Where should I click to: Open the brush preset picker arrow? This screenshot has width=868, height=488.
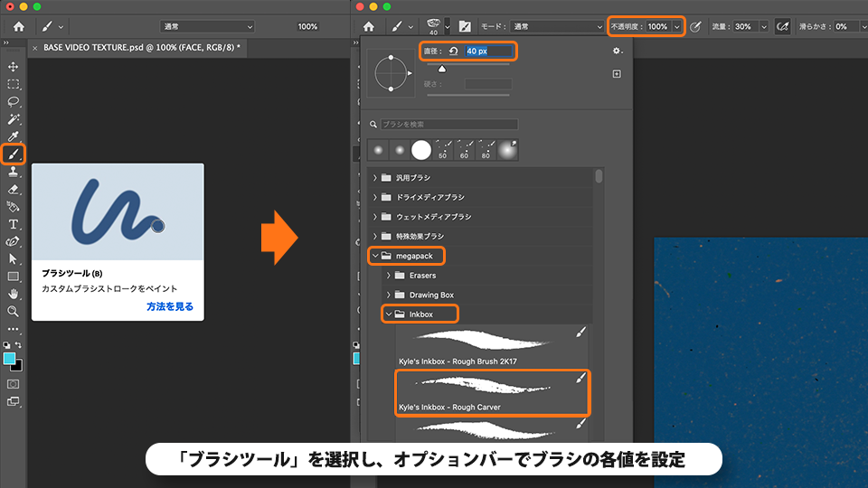pos(448,26)
